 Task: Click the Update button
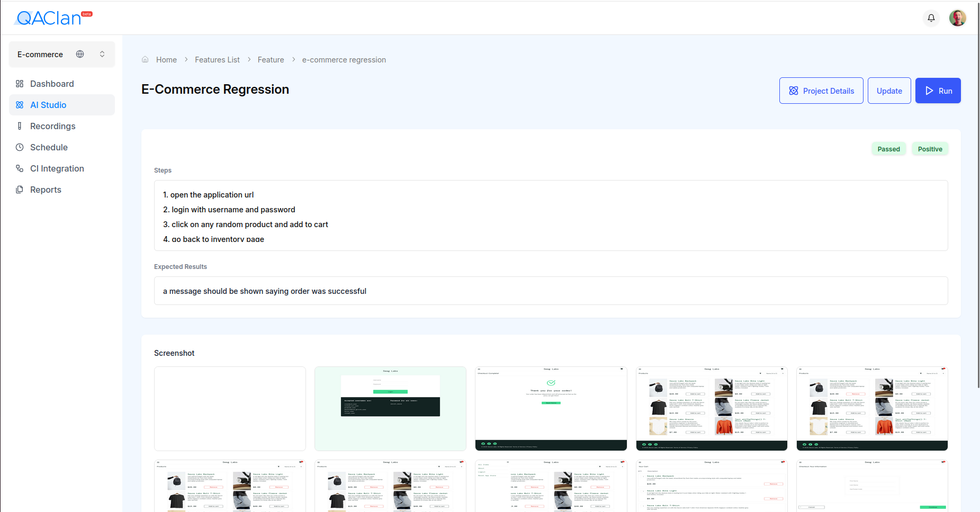click(x=889, y=91)
